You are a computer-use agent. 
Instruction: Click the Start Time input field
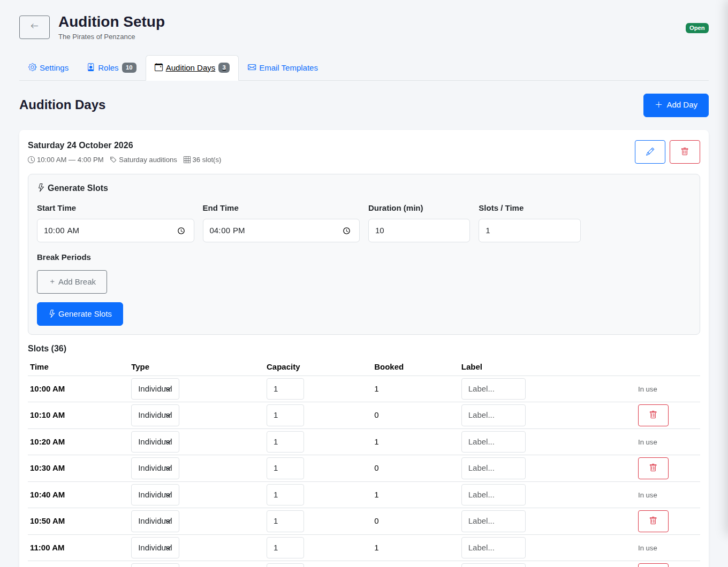point(116,231)
